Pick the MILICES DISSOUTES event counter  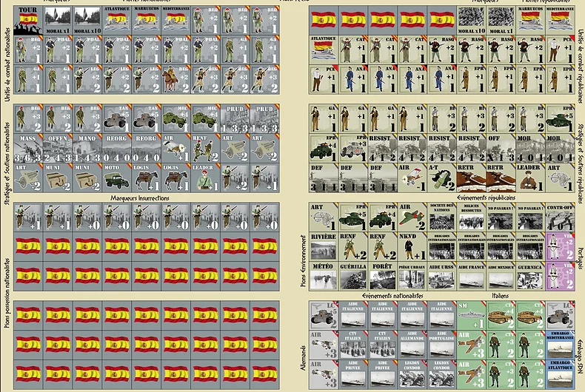[x=472, y=217]
